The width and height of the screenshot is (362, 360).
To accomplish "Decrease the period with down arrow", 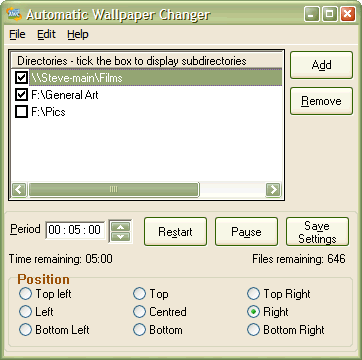I will pyautogui.click(x=121, y=237).
